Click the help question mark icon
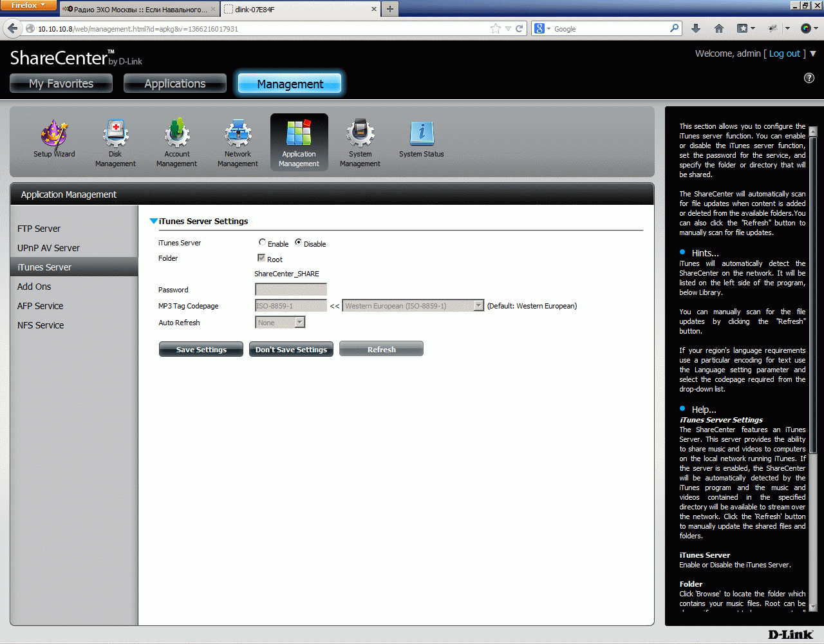Screen dimensions: 824x644 click(x=809, y=78)
